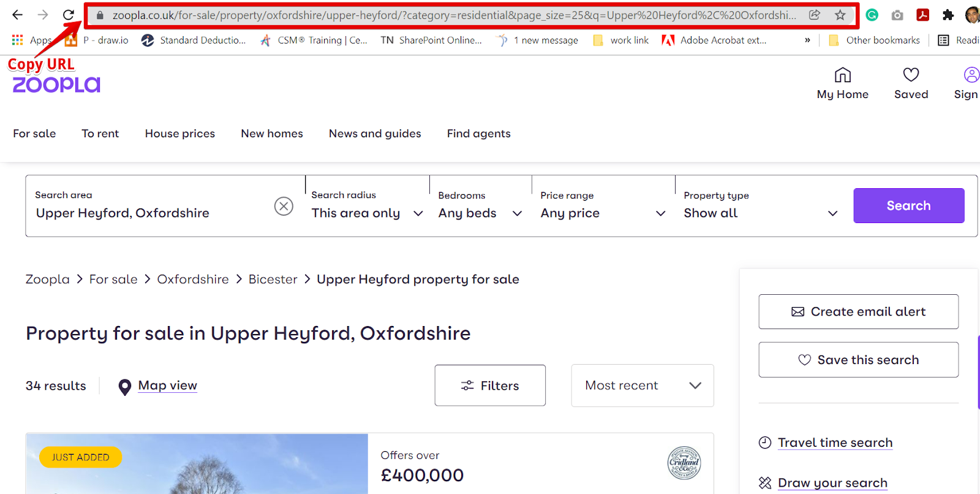Viewport: 980px width, 494px height.
Task: Click the purple Search button
Action: click(909, 206)
